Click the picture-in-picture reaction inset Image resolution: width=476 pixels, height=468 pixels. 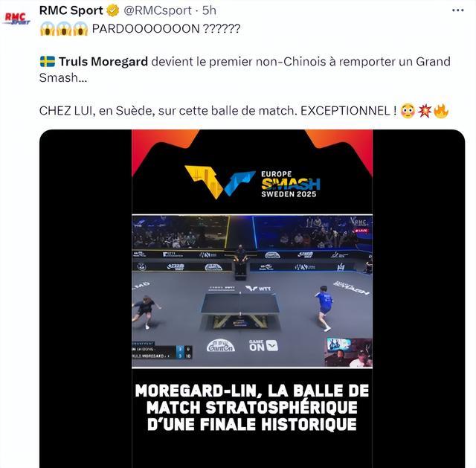pyautogui.click(x=349, y=352)
